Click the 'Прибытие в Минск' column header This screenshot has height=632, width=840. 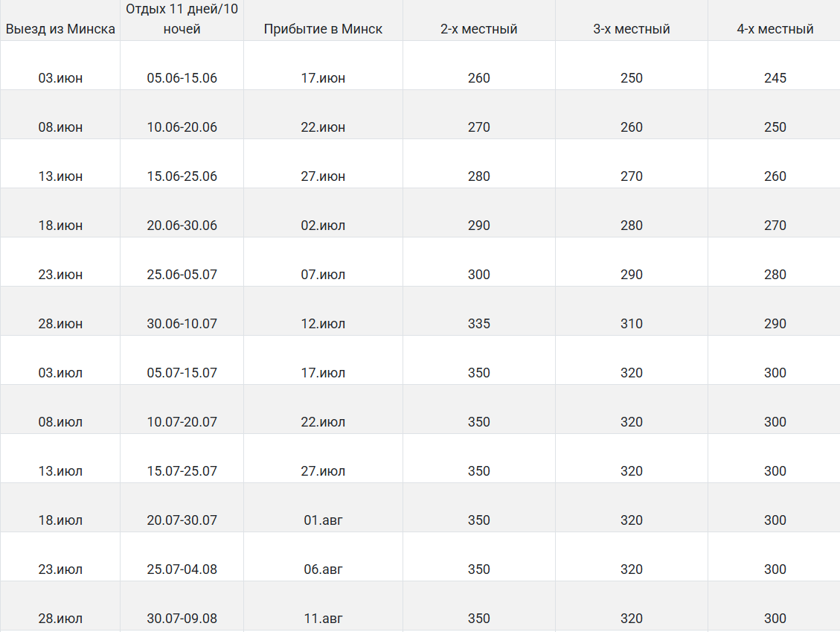(x=323, y=29)
